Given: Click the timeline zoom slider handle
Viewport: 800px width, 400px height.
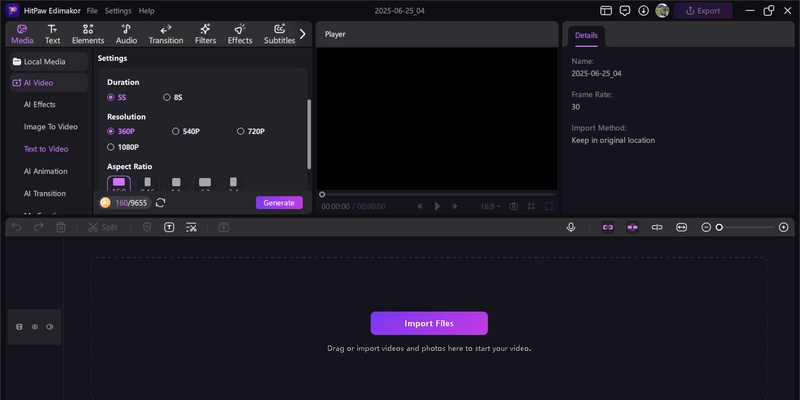Looking at the screenshot, I should [x=719, y=228].
